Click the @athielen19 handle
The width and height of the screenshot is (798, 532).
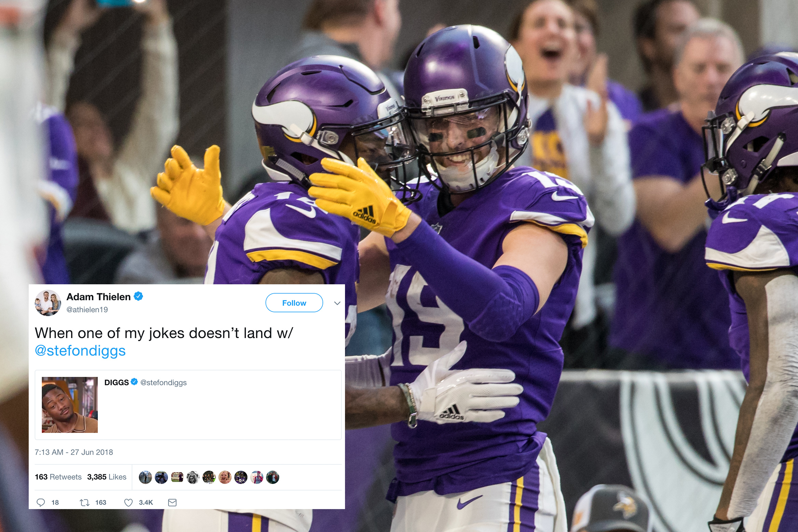[87, 310]
